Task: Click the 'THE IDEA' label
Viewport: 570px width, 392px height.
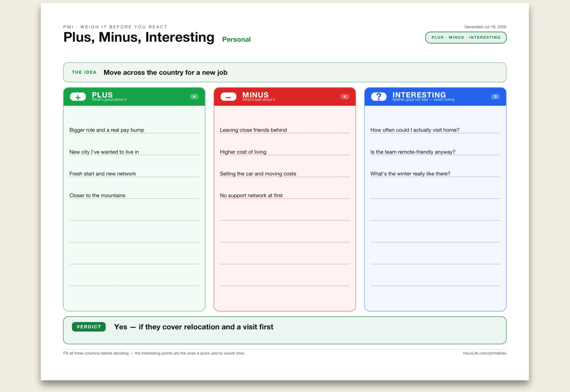Action: (x=84, y=72)
